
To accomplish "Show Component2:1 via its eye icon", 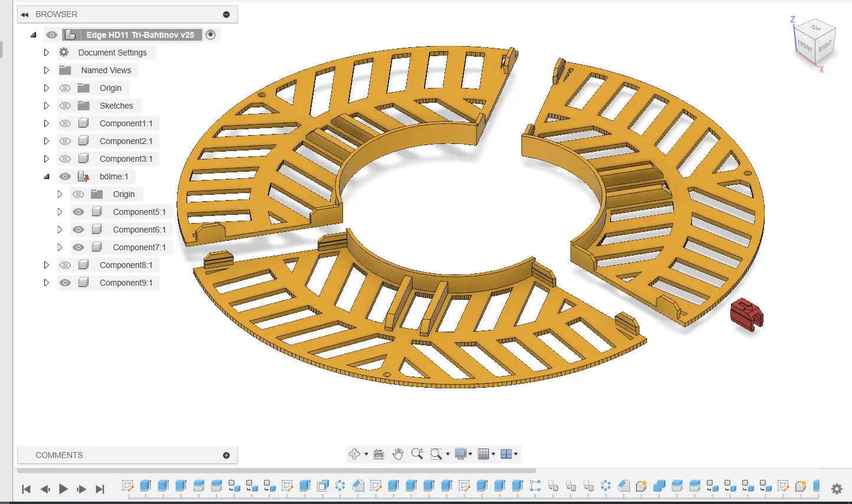I will click(x=65, y=141).
